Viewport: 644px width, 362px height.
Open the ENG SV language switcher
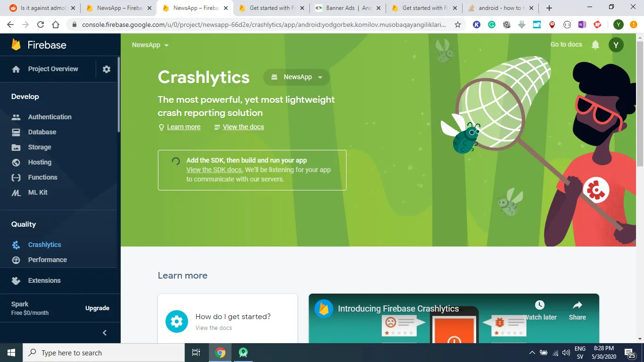[x=580, y=353]
